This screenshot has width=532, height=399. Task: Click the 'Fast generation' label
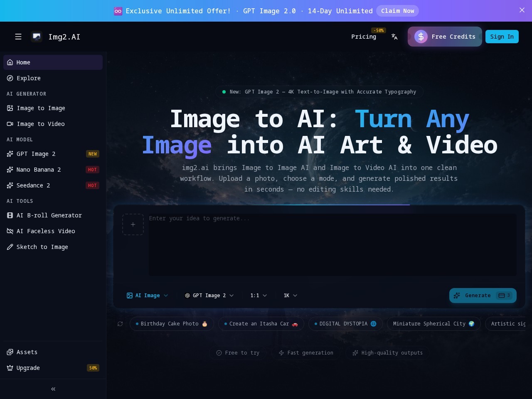pos(306,353)
